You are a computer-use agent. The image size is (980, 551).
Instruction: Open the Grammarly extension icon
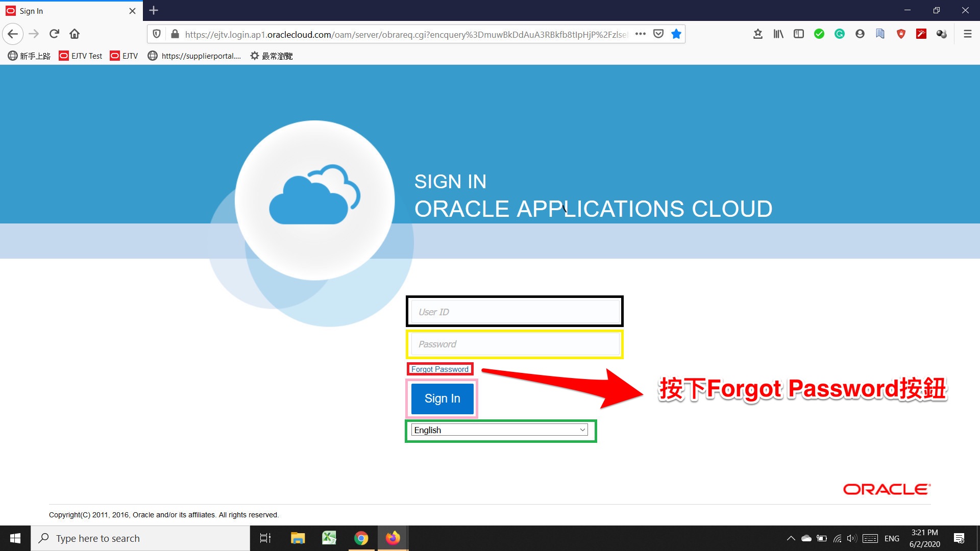tap(840, 34)
